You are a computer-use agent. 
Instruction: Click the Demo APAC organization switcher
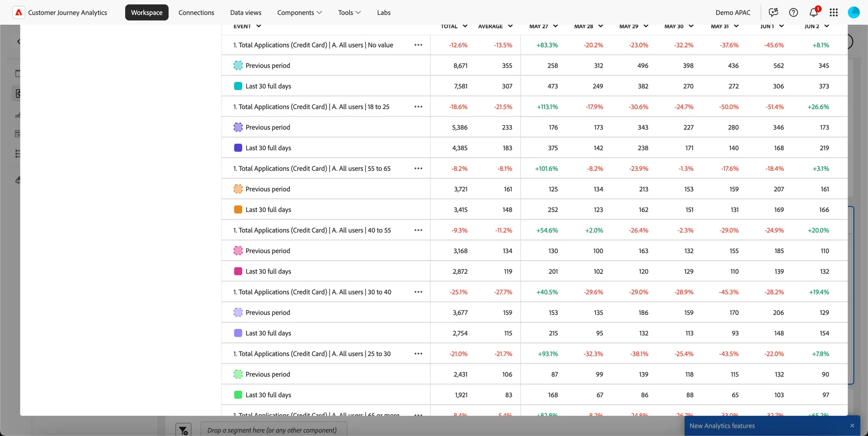coord(733,13)
